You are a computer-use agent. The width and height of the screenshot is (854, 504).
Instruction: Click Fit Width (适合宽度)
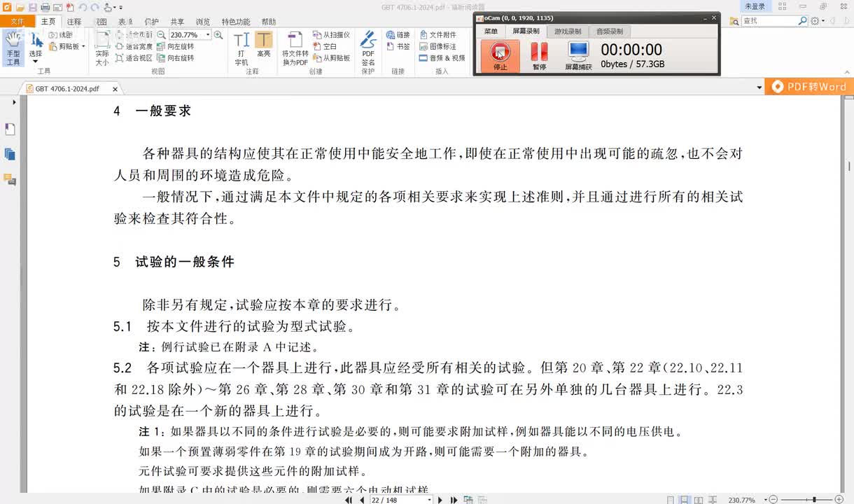pos(134,47)
